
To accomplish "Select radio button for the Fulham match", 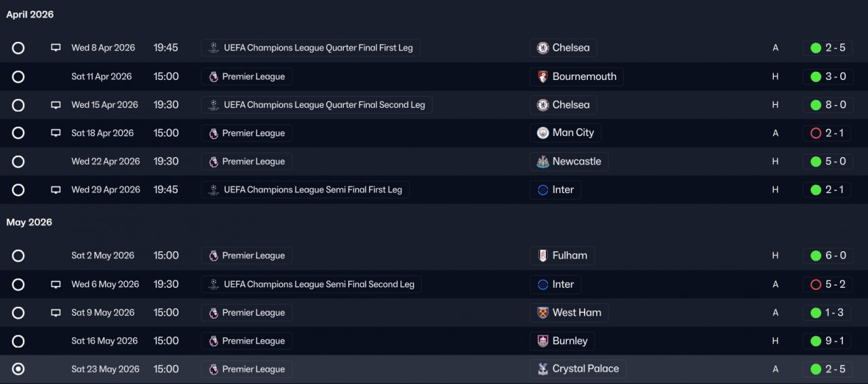I will point(18,256).
